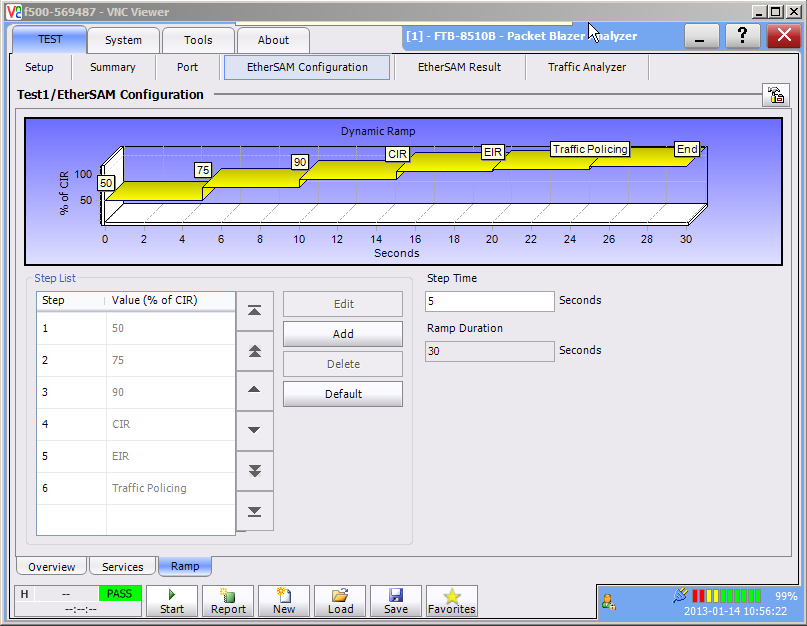Screen dimensions: 807x626
Task: Load a saved configuration
Action: [340, 601]
